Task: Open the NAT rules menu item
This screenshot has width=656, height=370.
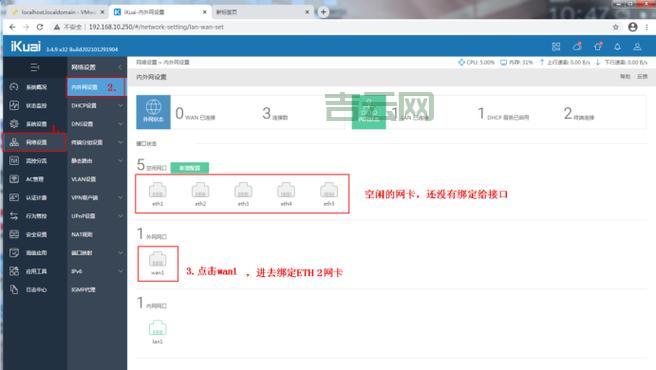Action: point(97,234)
